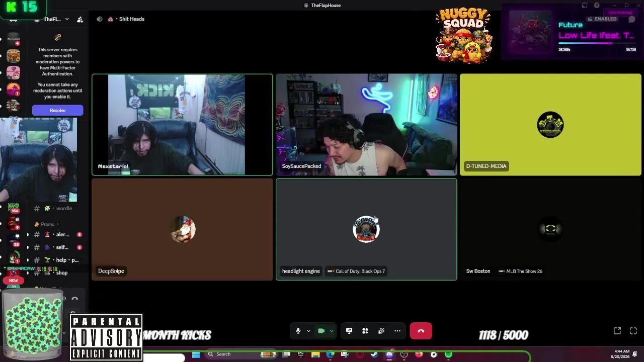Open server icon with badge 4
644x362 pixels.
[13, 39]
